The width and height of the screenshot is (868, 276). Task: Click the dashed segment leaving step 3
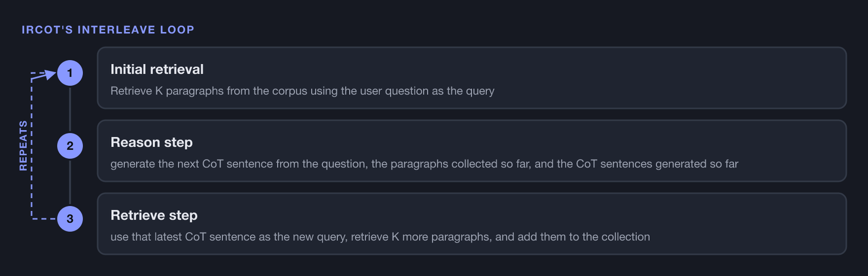coord(44,219)
